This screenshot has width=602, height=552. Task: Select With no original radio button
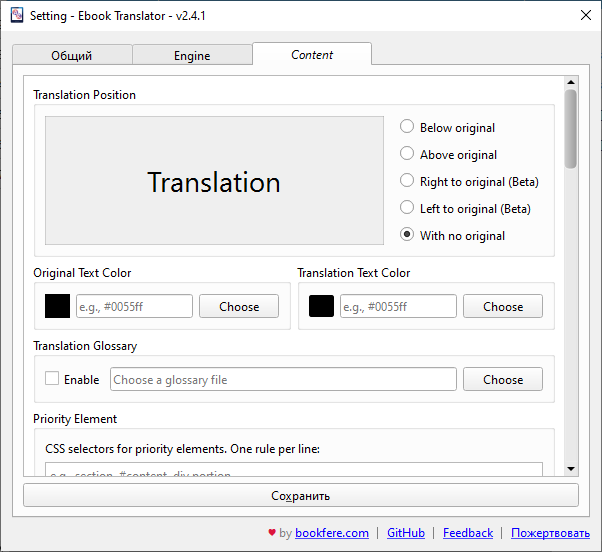(407, 235)
